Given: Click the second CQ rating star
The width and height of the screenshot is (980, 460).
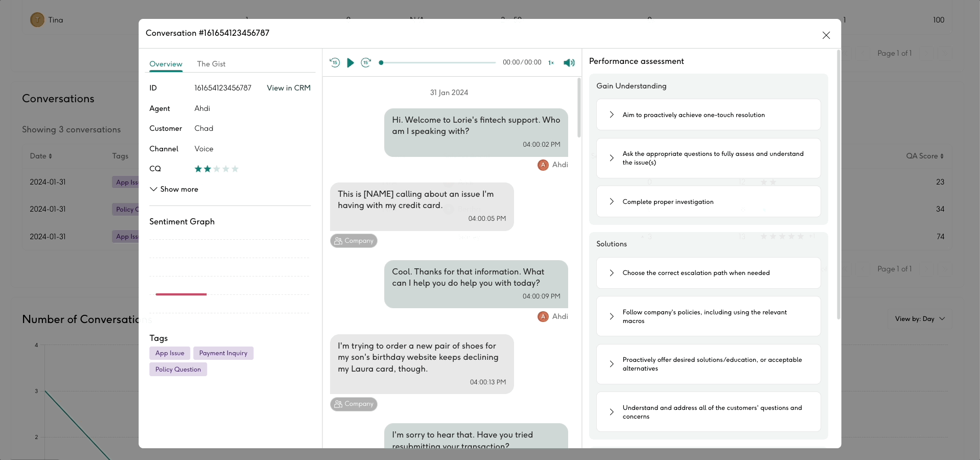Looking at the screenshot, I should (x=207, y=169).
